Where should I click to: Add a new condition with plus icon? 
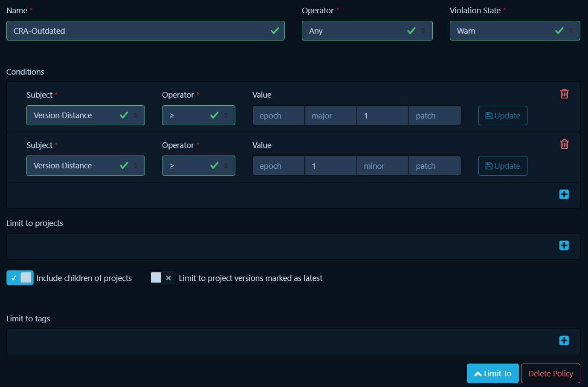coord(564,194)
